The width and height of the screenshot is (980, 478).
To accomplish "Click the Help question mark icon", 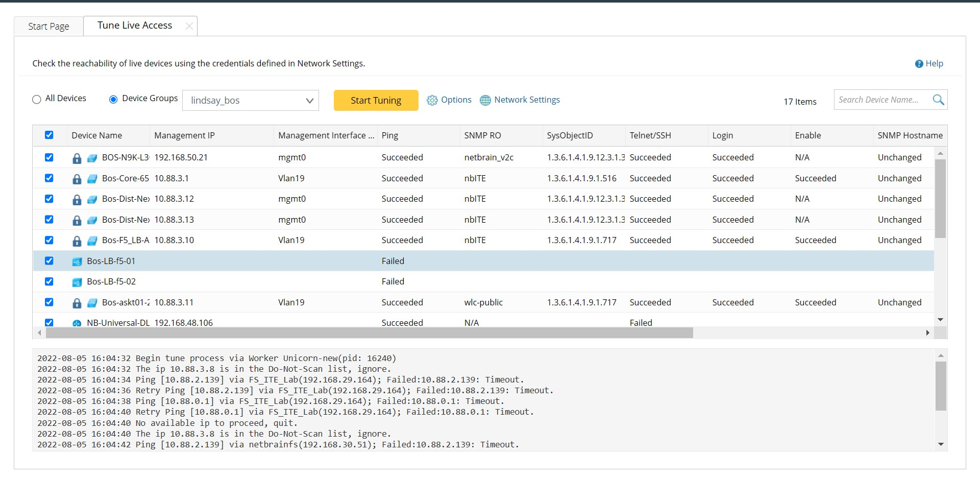I will click(919, 64).
